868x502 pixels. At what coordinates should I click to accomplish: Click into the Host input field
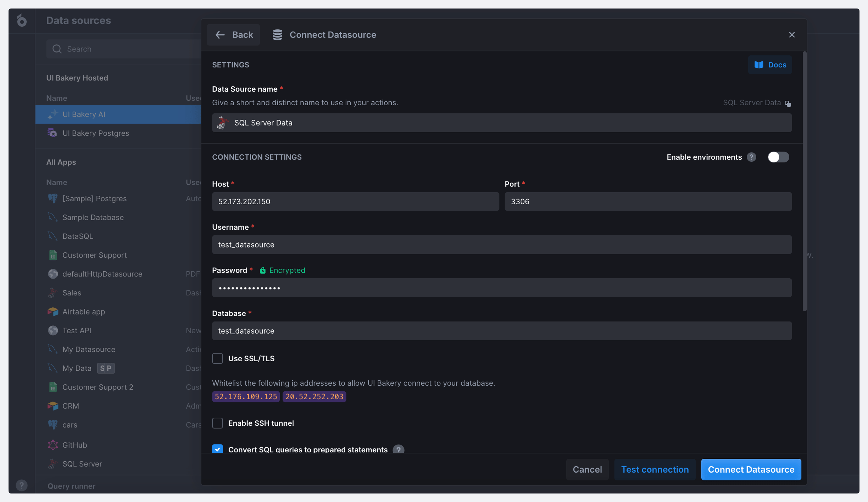[x=355, y=202]
